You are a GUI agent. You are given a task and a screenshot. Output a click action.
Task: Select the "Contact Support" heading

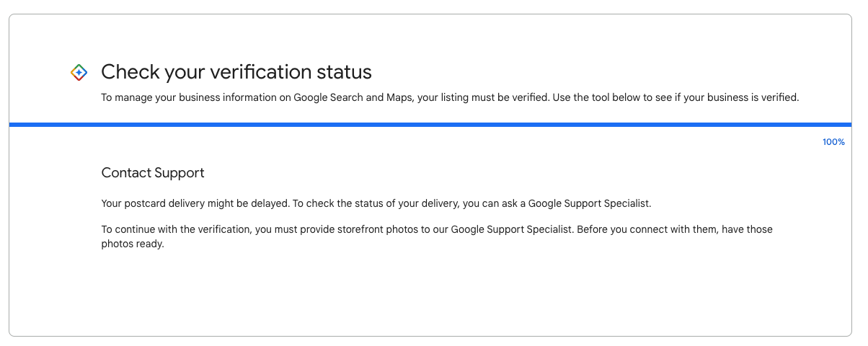click(x=153, y=173)
